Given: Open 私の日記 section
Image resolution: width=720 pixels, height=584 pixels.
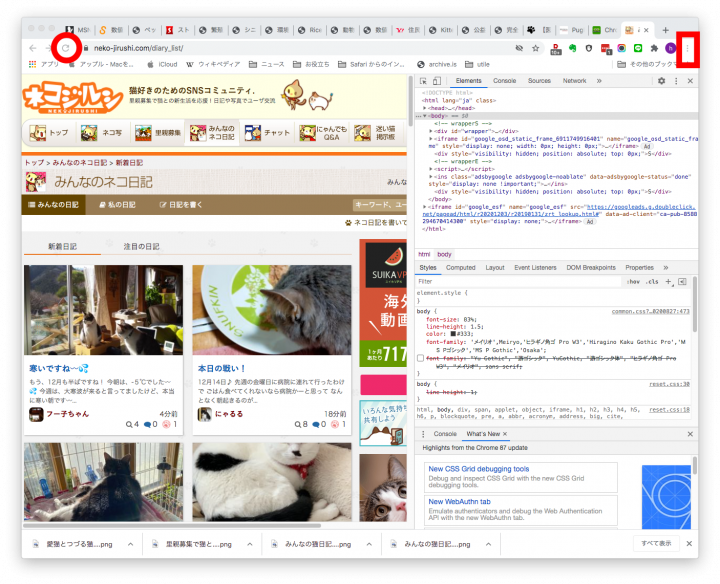Looking at the screenshot, I should 117,205.
